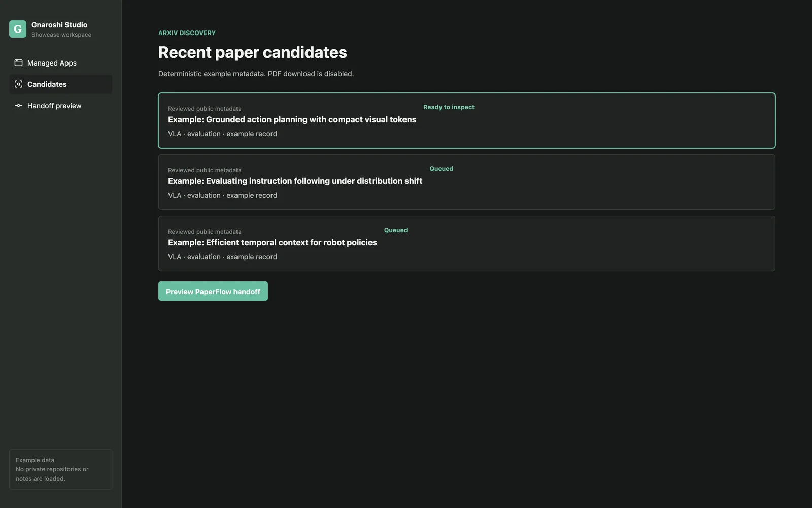
Task: Click title 'Example: Evaluating instruction following under distribution shift'
Action: [295, 181]
